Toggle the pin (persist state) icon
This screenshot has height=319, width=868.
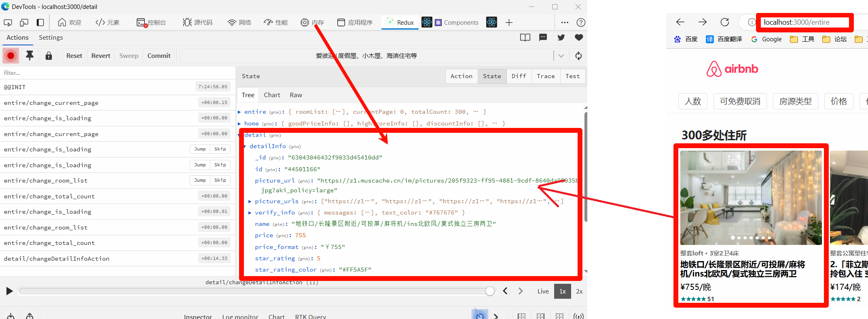(x=30, y=56)
